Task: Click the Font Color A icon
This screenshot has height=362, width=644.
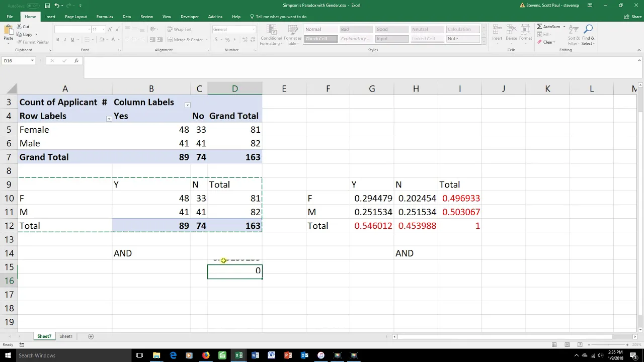Action: click(x=113, y=40)
